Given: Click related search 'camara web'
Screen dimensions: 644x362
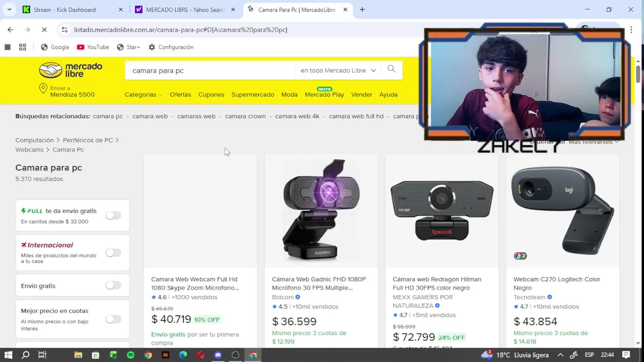Looking at the screenshot, I should click(150, 116).
